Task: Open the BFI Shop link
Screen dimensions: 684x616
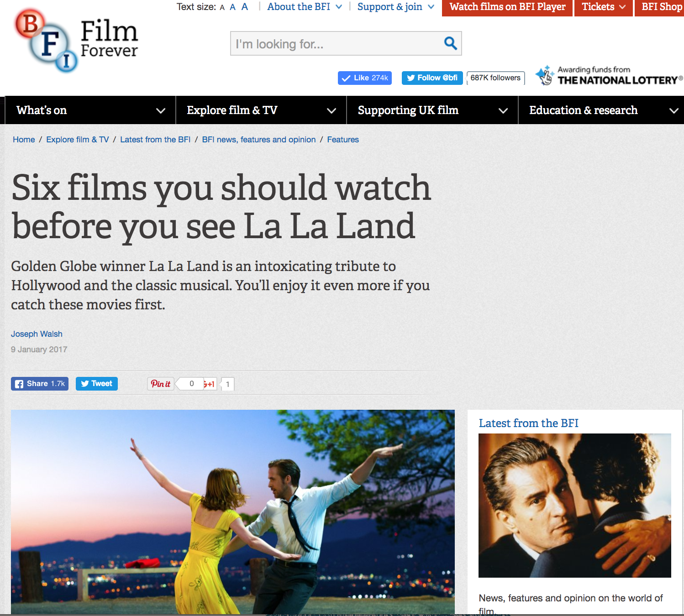Action: click(660, 7)
